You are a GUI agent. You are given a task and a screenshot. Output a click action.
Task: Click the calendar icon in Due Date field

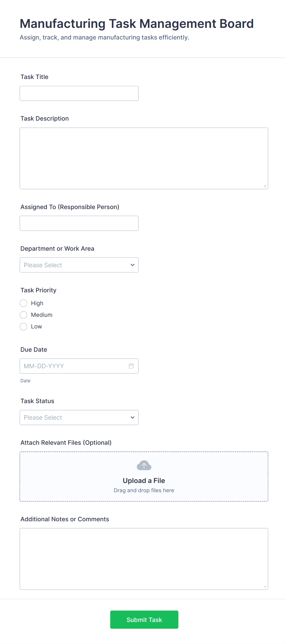coord(131,366)
